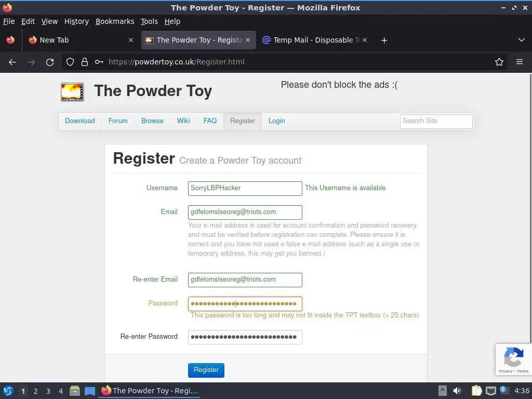
Task: Click the removable media eject tray icon
Action: click(x=443, y=391)
